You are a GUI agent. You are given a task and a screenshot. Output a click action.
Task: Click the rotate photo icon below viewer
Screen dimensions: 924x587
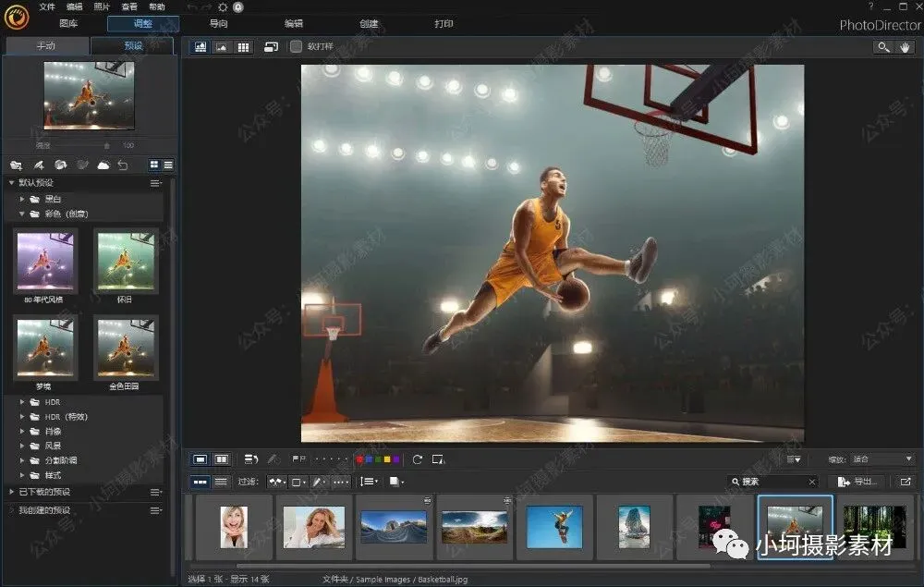(x=418, y=459)
